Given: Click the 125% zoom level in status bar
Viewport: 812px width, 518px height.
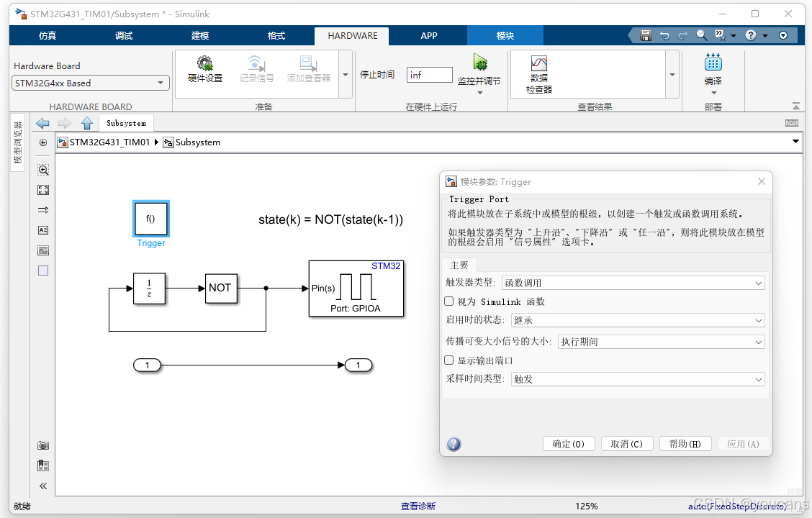Looking at the screenshot, I should tap(586, 506).
